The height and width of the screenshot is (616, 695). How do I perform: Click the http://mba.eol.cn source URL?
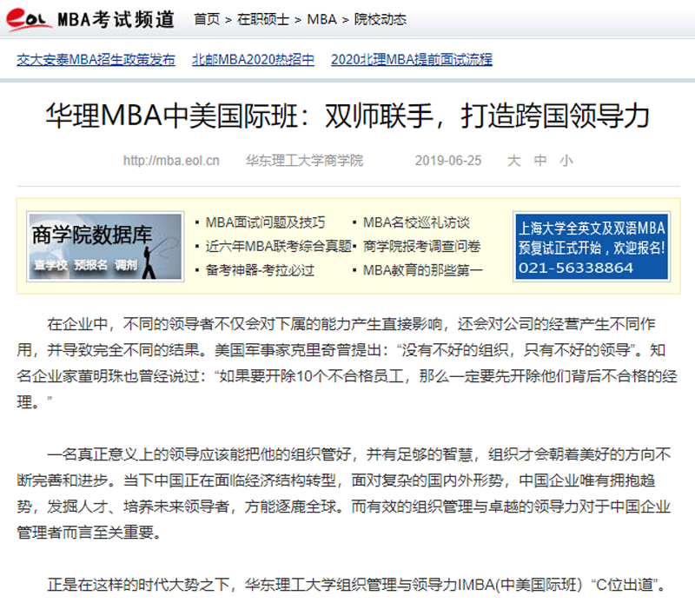(x=171, y=161)
